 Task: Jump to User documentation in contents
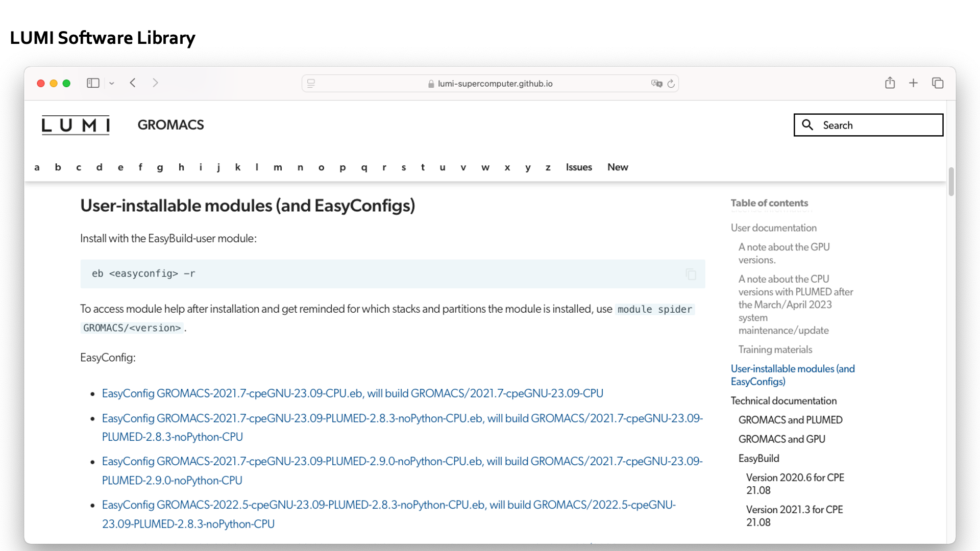(774, 228)
